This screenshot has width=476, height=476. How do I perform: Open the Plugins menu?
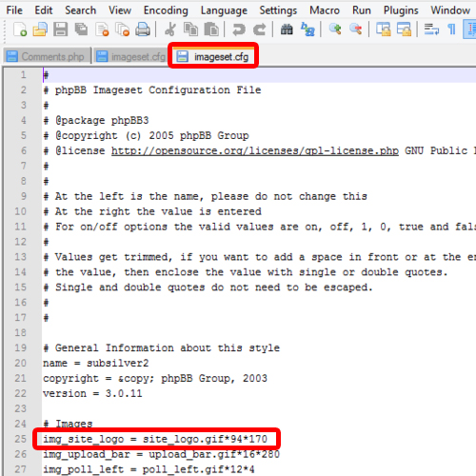401,10
